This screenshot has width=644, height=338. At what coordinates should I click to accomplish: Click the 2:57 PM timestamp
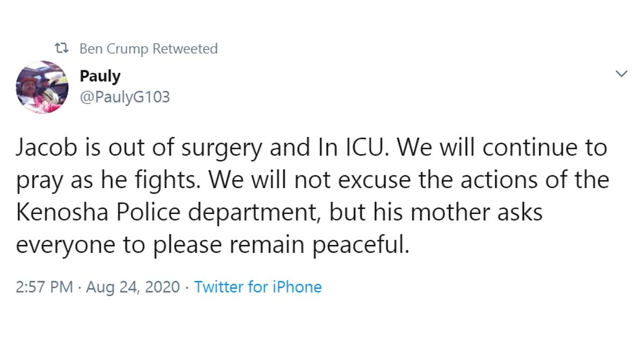click(44, 287)
